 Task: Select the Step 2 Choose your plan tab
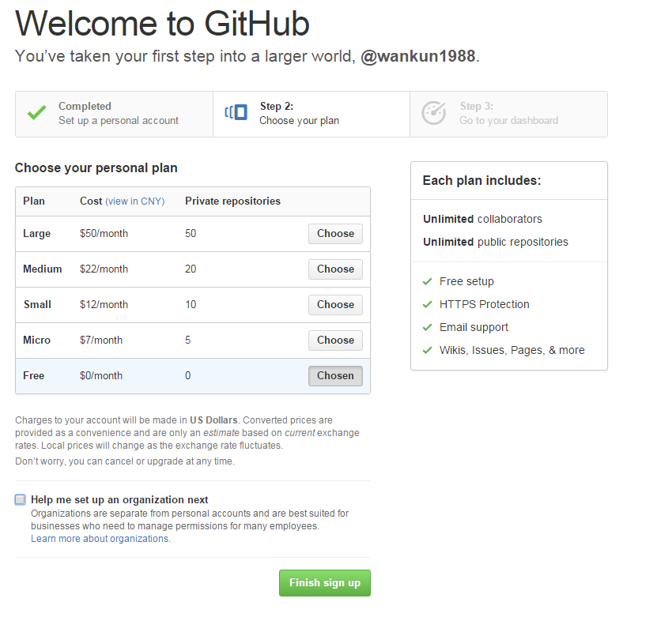coord(311,114)
